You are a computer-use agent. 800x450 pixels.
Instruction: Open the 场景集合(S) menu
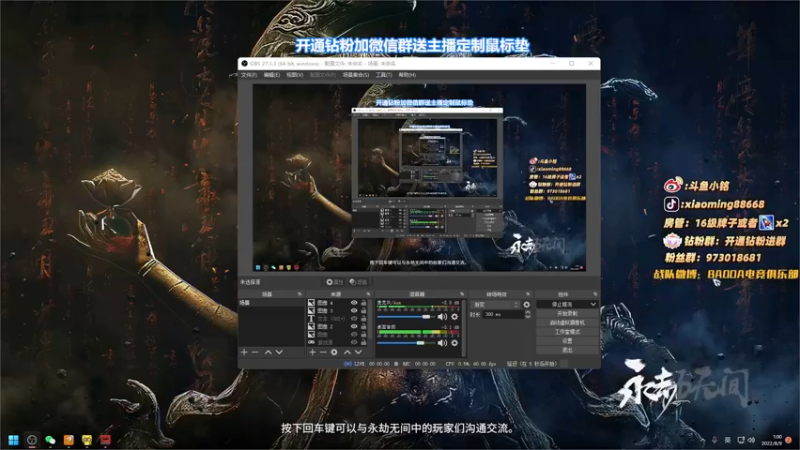click(x=356, y=75)
